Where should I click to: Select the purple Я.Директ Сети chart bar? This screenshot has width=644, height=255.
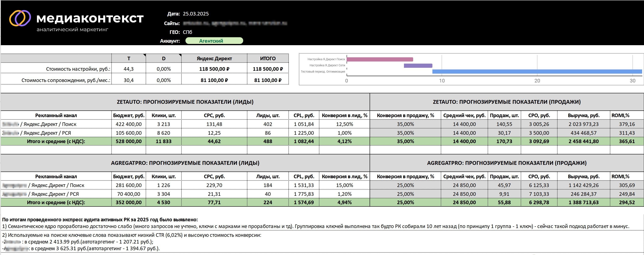[418, 66]
